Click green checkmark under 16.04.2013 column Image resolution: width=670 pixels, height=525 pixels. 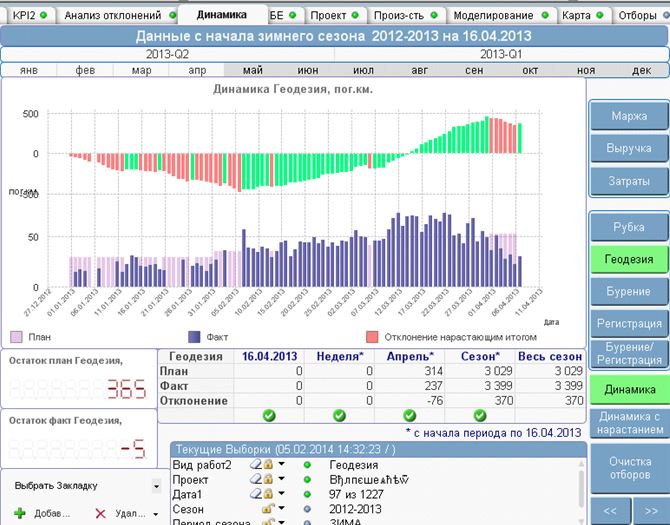click(268, 415)
